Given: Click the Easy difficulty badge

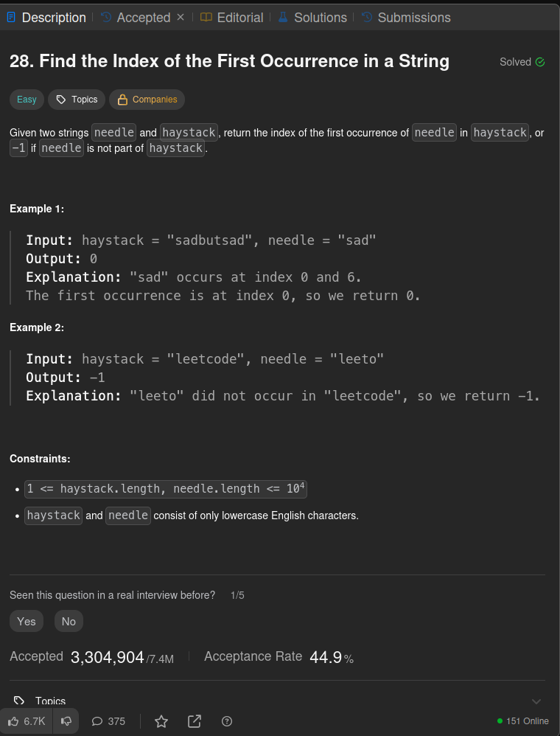Looking at the screenshot, I should [27, 100].
